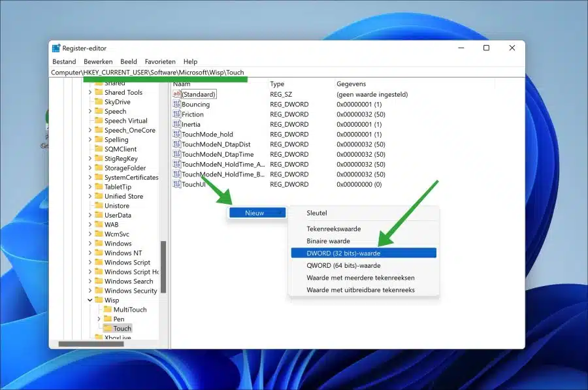Click the TouchModeN_HoldTime_B value icon
Viewport: 588px width, 390px height.
[176, 174]
